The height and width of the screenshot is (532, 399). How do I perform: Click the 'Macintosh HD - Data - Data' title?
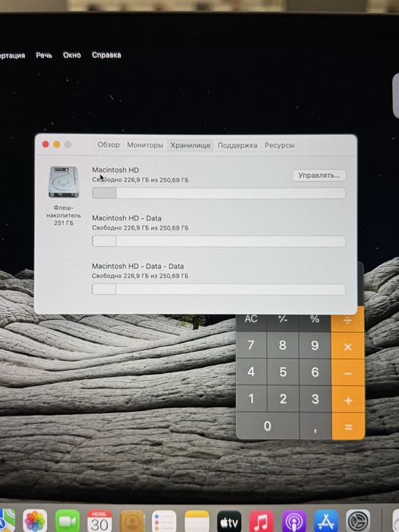138,266
